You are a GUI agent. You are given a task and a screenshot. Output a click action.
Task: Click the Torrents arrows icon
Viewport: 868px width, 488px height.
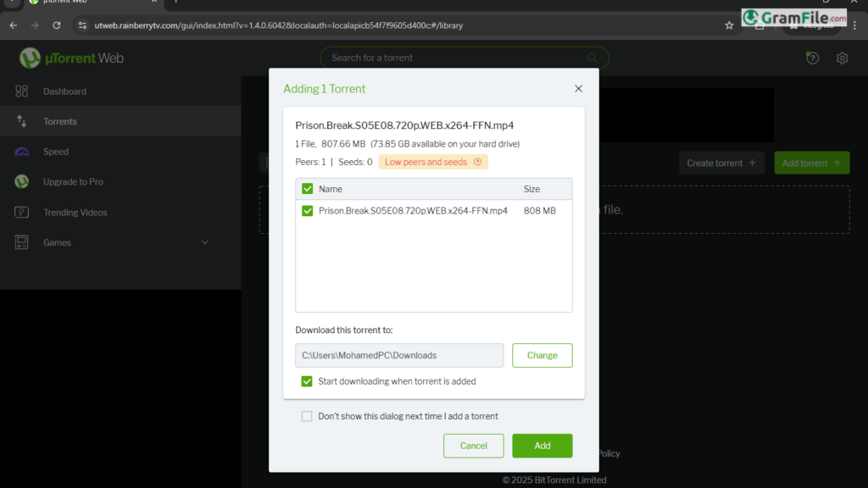pos(21,120)
